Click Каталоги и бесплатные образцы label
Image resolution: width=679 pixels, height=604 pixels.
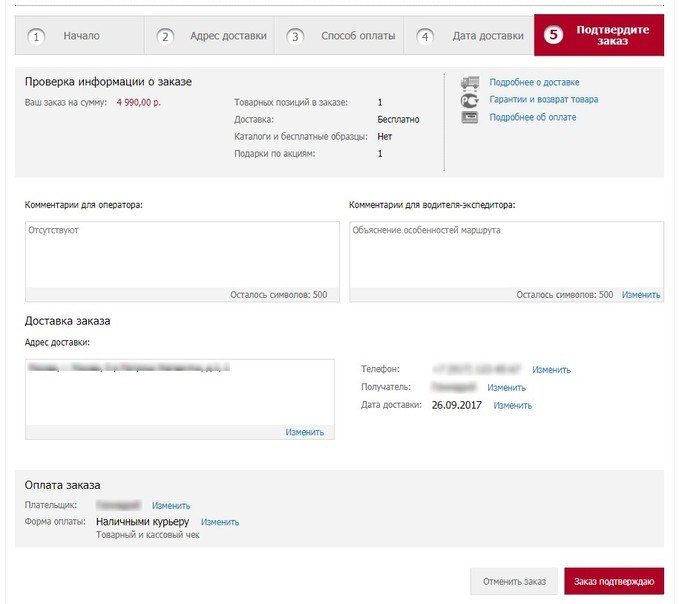click(301, 137)
